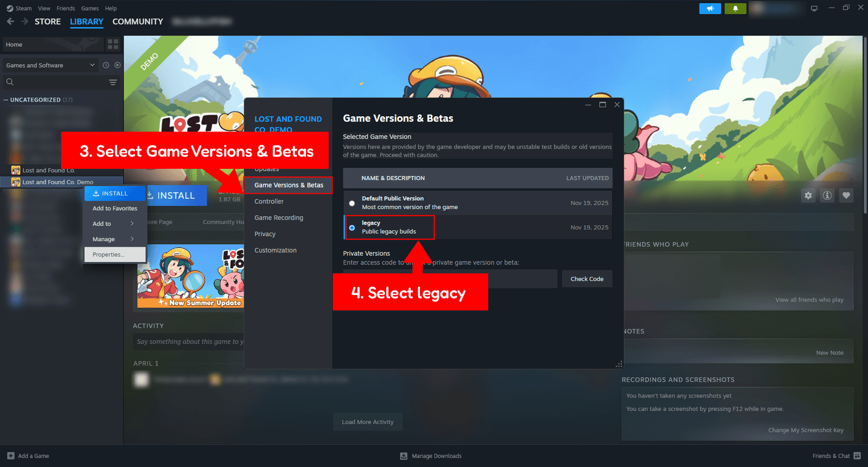This screenshot has width=868, height=467.
Task: Filter ready-to-play games with play icon
Action: pos(117,65)
